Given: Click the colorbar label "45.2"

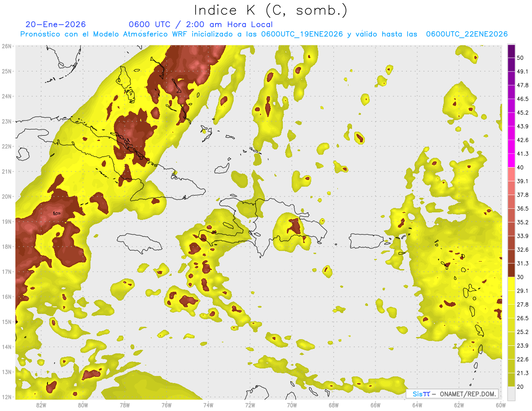Looking at the screenshot, I should [522, 113].
